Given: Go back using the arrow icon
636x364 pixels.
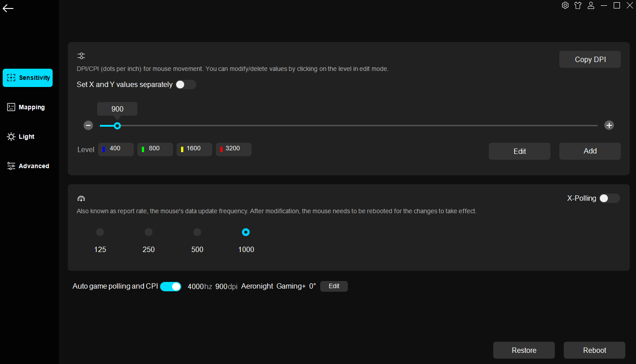Looking at the screenshot, I should pyautogui.click(x=8, y=8).
